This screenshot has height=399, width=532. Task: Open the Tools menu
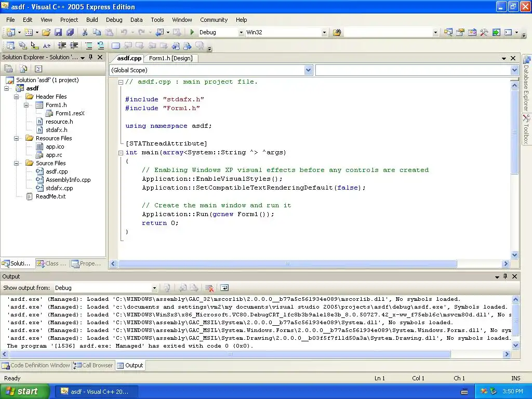pyautogui.click(x=157, y=20)
